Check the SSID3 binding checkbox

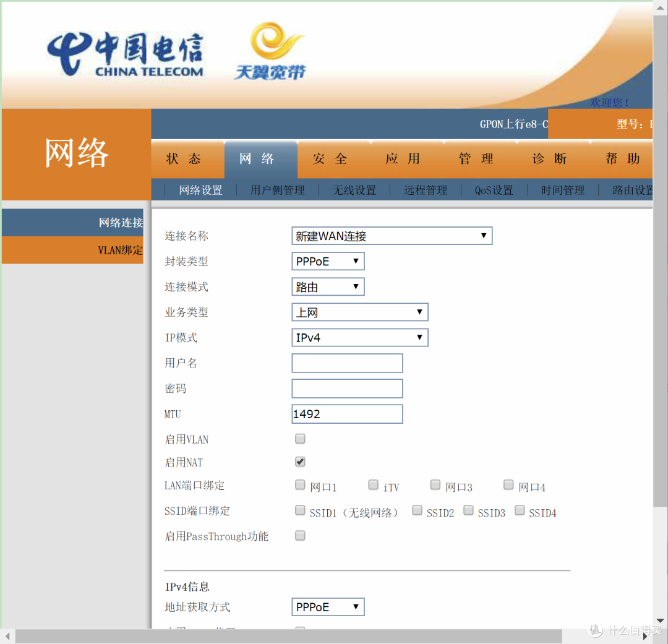point(469,510)
